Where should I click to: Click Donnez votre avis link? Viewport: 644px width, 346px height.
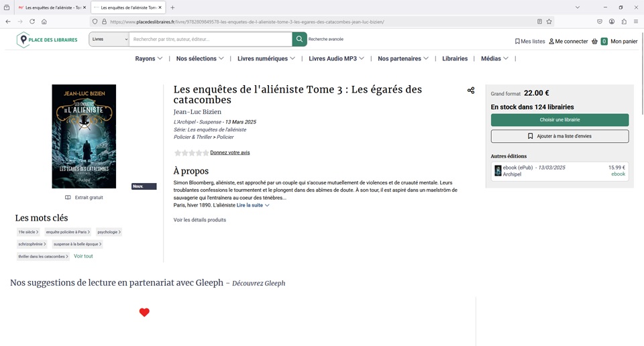230,153
